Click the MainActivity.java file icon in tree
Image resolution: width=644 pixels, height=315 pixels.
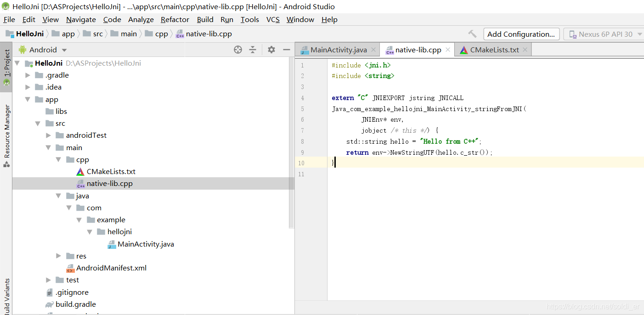tap(112, 244)
